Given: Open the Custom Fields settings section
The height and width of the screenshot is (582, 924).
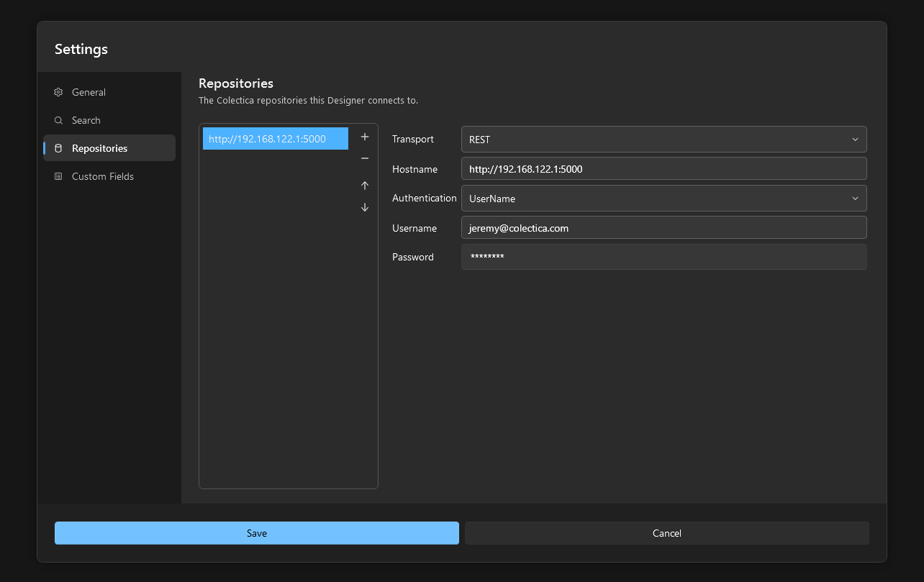Looking at the screenshot, I should click(109, 176).
